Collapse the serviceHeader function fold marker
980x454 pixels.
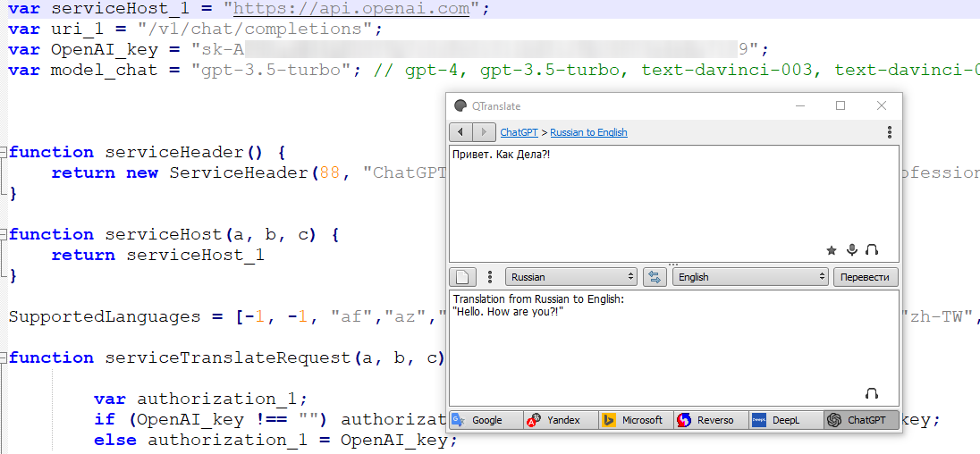4,152
